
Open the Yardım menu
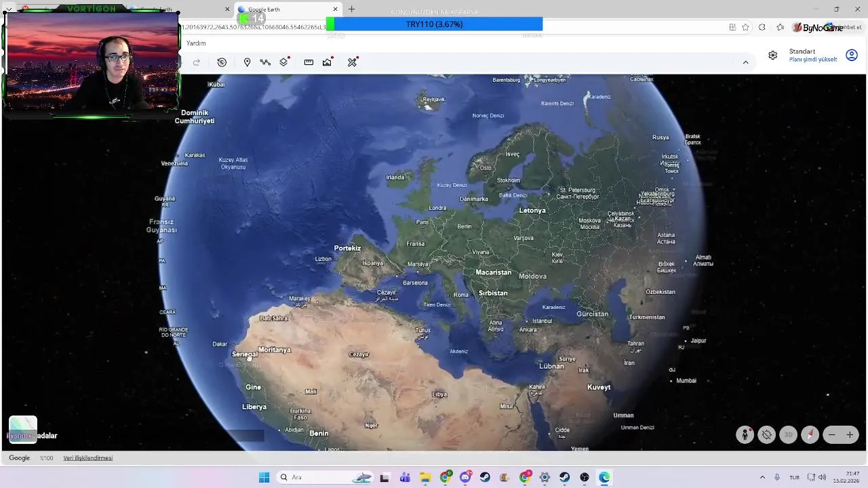[196, 43]
